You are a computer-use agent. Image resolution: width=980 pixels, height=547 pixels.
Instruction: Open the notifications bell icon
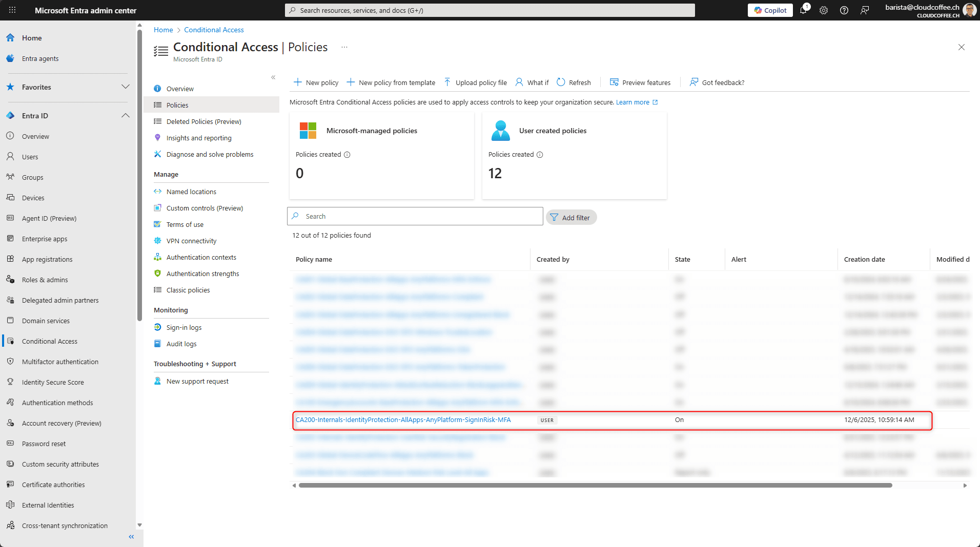pos(803,10)
